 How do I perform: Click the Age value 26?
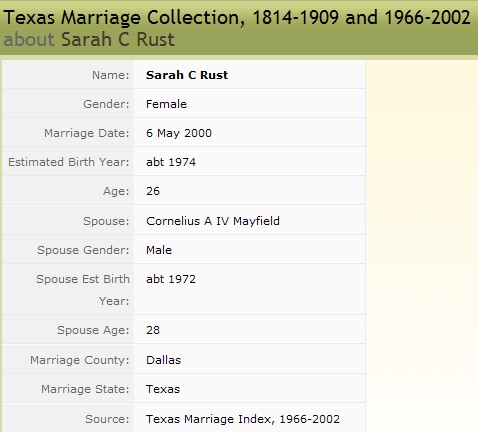(x=153, y=191)
